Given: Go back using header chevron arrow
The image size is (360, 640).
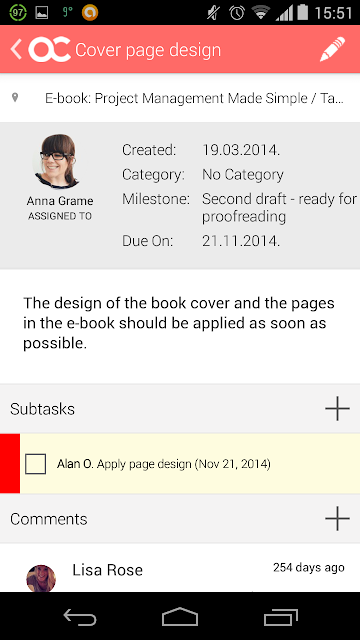Looking at the screenshot, I should [x=16, y=49].
